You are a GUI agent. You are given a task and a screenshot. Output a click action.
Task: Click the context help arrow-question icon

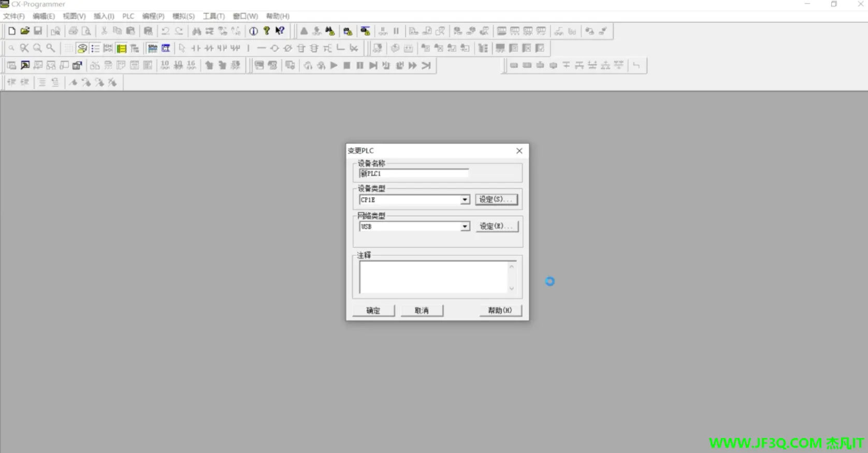[x=280, y=31]
